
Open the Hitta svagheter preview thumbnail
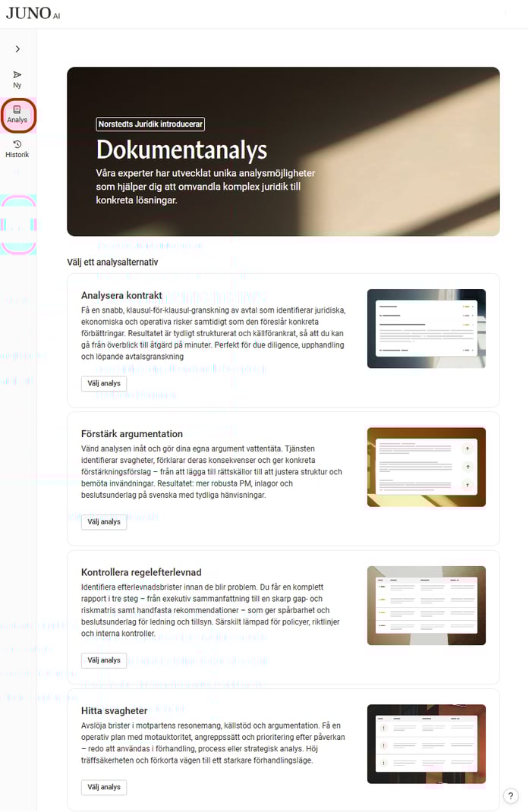(x=426, y=744)
